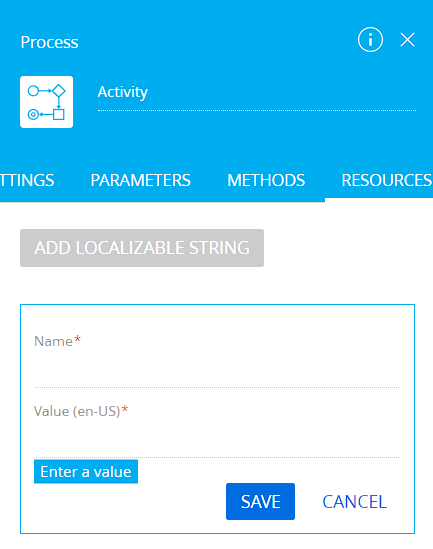This screenshot has height=549, width=433.
Task: Open the process info icon
Action: point(370,40)
